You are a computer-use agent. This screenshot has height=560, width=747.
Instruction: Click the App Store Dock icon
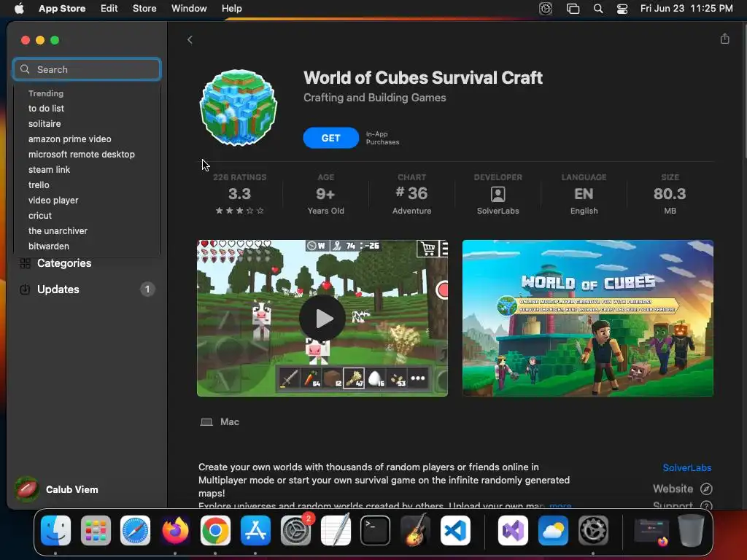pyautogui.click(x=255, y=530)
